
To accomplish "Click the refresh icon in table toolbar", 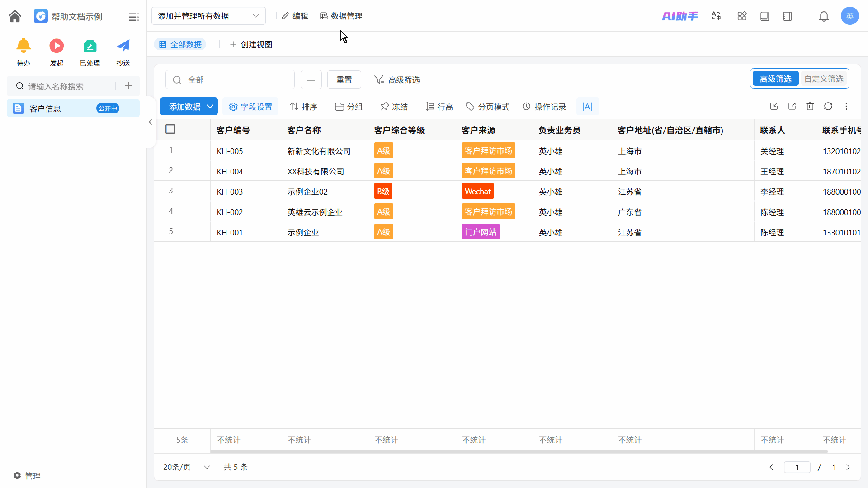I will 828,106.
